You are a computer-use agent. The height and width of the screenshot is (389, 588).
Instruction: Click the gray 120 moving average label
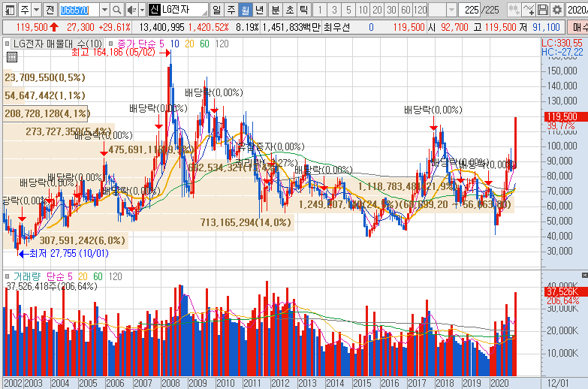tap(222, 44)
